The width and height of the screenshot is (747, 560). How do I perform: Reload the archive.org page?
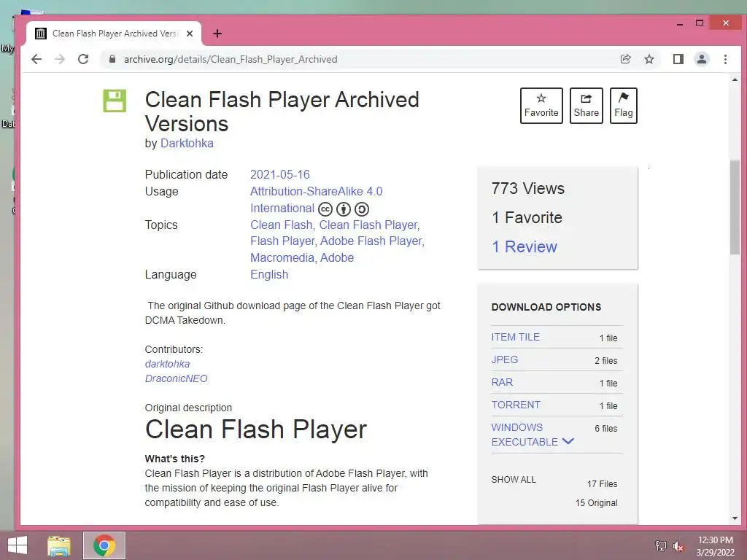click(83, 59)
